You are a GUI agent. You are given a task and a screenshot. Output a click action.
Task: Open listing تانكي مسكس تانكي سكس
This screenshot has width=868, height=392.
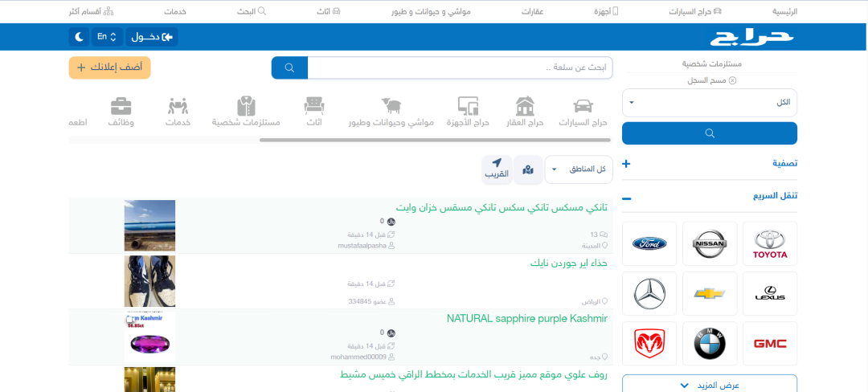[x=502, y=207]
